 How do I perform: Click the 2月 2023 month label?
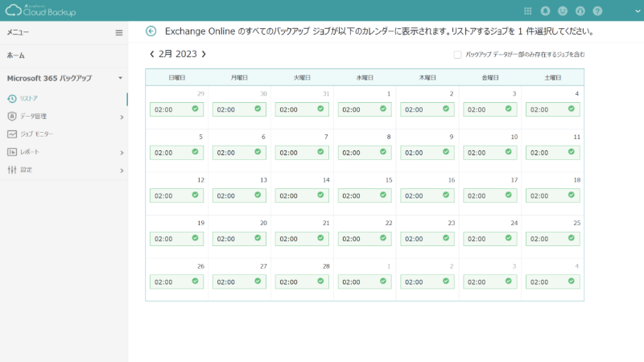click(178, 54)
